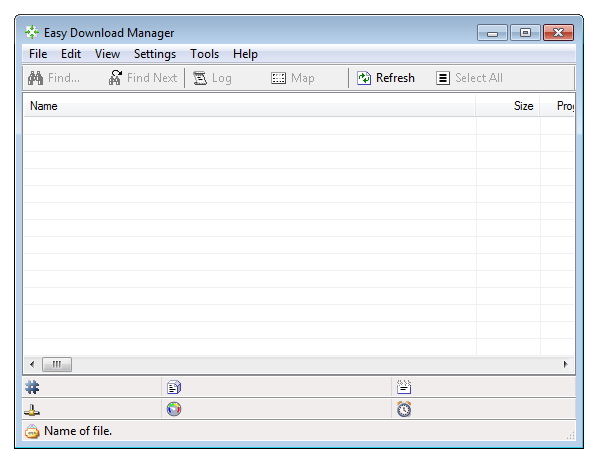Click the Select All label
The width and height of the screenshot is (596, 464).
click(x=479, y=78)
